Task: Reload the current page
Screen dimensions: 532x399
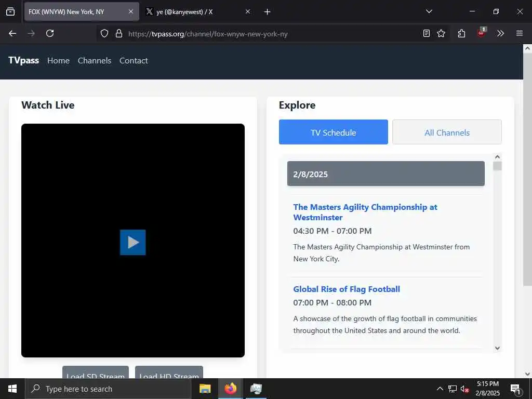Action: 50,33
